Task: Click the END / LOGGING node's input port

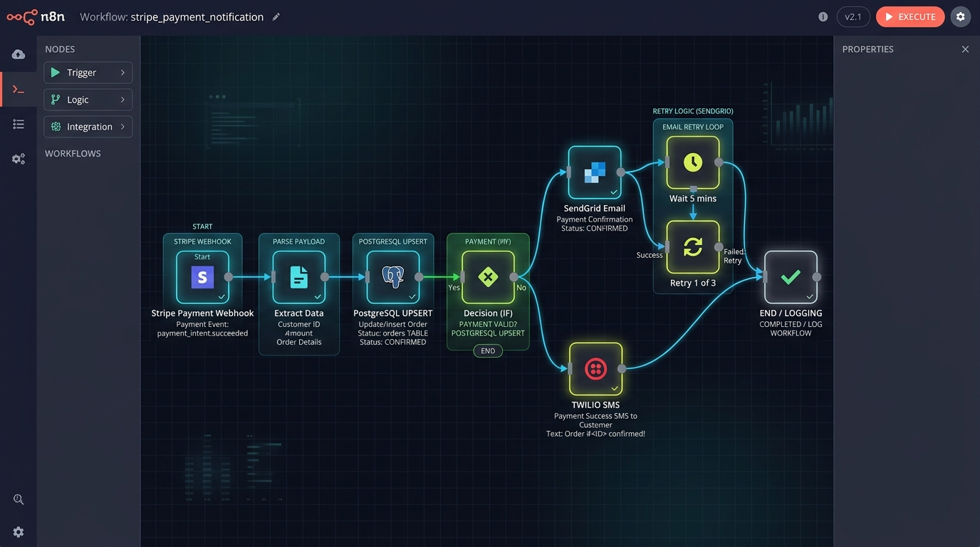Action: click(x=766, y=277)
